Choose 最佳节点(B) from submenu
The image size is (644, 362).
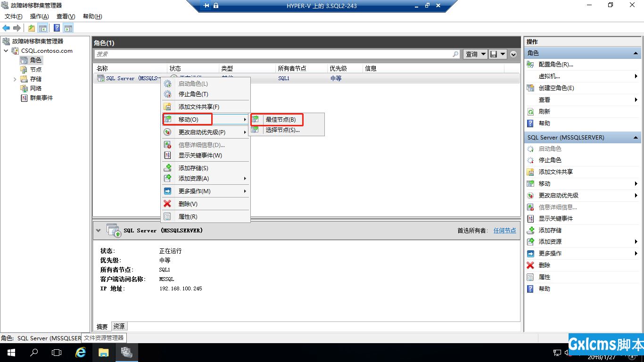click(287, 119)
